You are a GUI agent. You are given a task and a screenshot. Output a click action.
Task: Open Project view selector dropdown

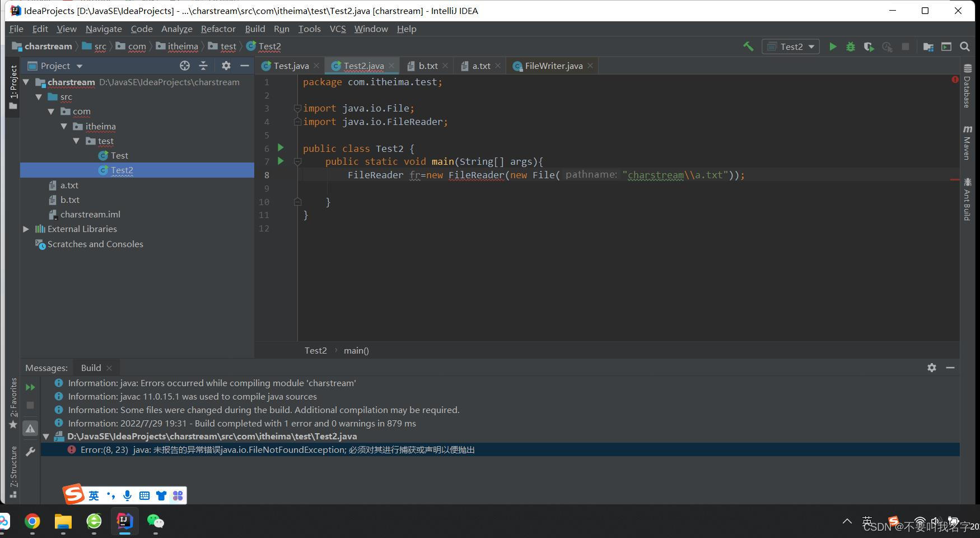tap(55, 66)
